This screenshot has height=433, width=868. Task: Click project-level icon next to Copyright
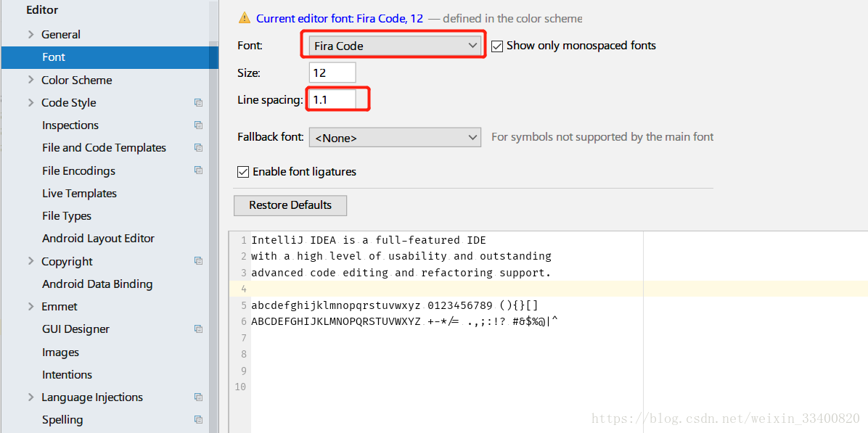click(198, 261)
